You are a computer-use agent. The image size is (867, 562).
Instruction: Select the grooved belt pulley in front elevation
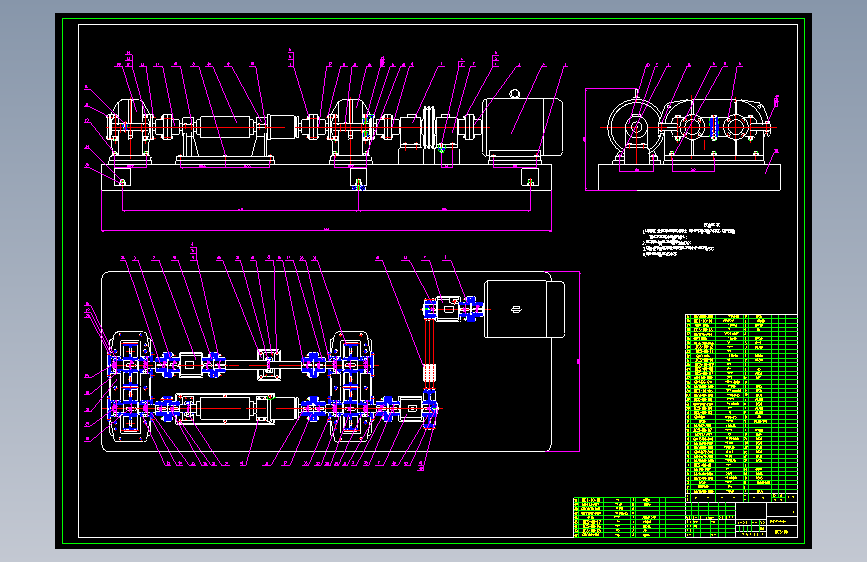tap(428, 128)
